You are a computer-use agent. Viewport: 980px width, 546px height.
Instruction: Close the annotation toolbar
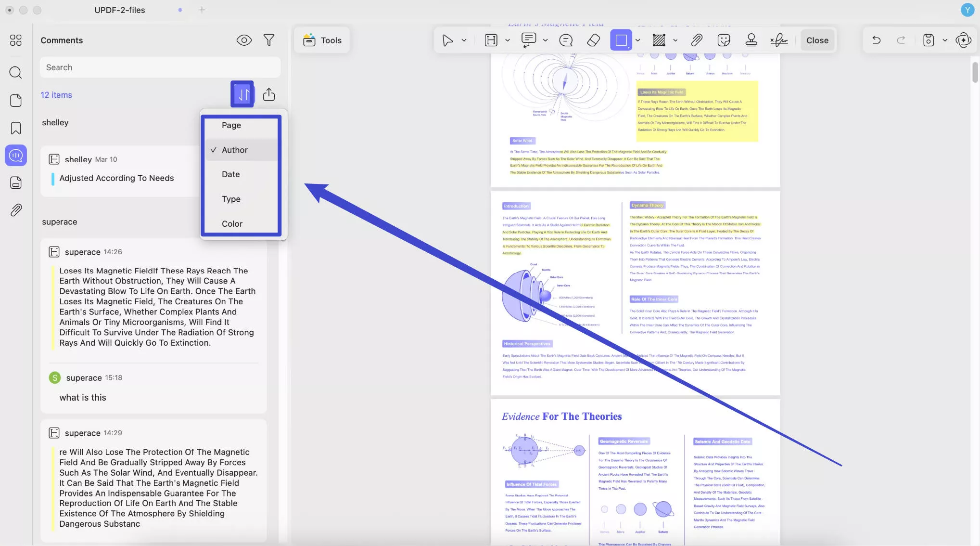[817, 40]
